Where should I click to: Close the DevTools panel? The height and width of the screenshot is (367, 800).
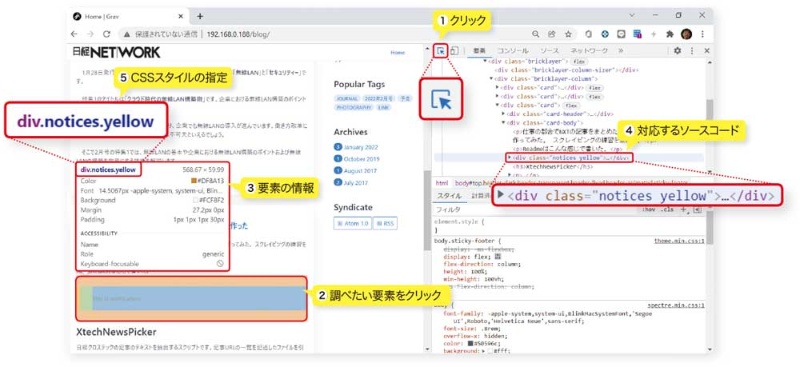[x=707, y=51]
